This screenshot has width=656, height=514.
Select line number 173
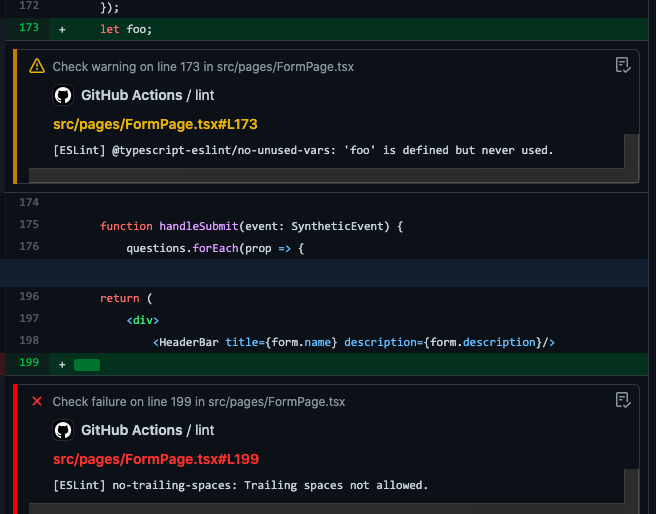(x=29, y=27)
